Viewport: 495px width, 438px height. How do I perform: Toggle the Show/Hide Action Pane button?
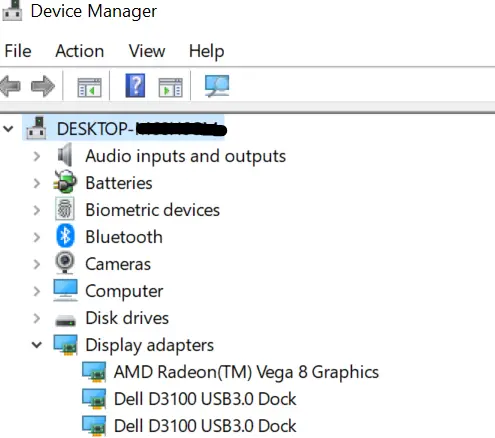[x=170, y=87]
